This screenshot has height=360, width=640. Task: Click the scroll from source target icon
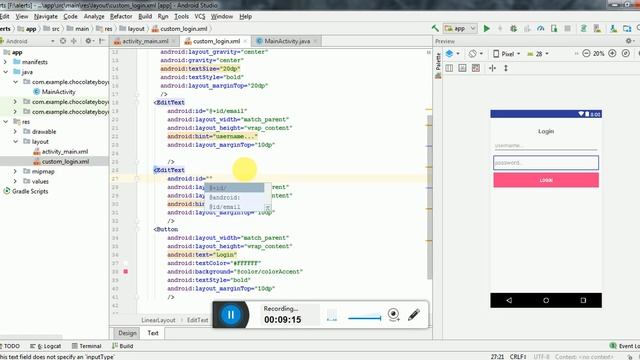pos(63,41)
